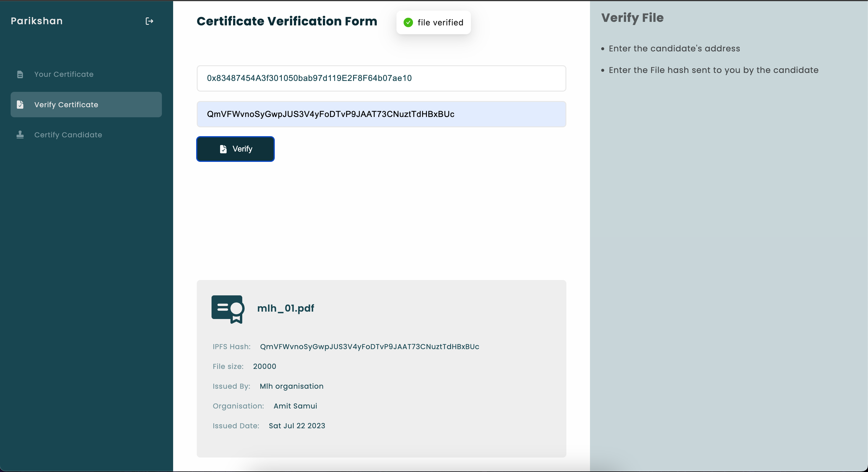Click the Verify File panel heading
This screenshot has height=472, width=868.
[632, 17]
